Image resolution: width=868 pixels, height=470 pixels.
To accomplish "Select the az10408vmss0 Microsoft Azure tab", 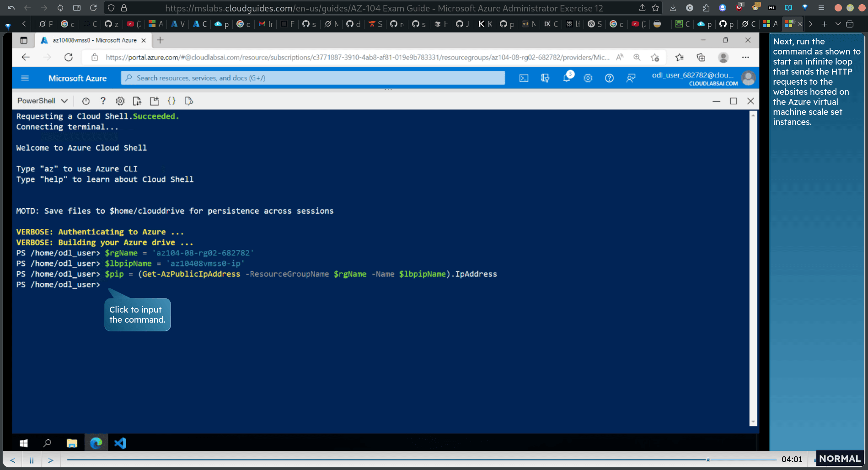I will [x=94, y=40].
